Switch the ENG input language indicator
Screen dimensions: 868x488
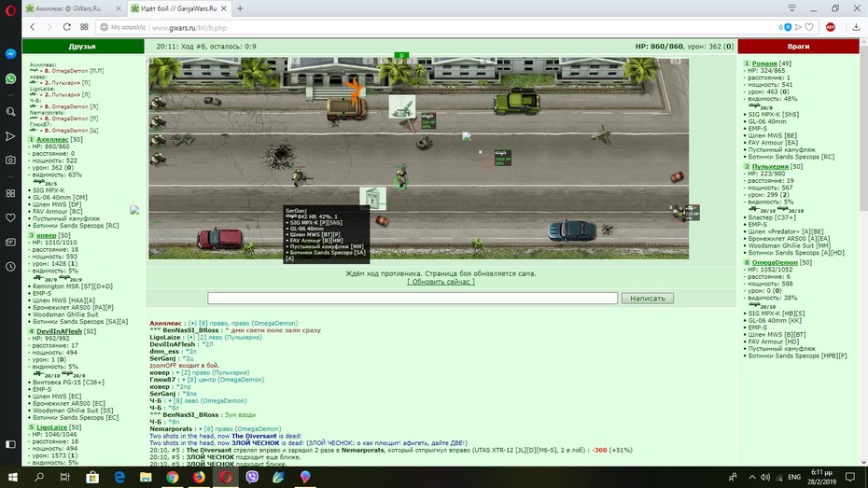[794, 477]
